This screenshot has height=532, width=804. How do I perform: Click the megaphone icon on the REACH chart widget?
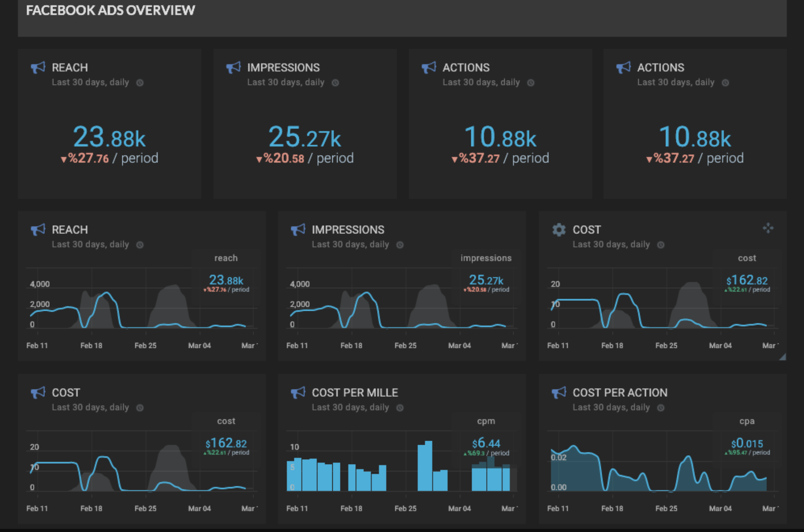(38, 229)
